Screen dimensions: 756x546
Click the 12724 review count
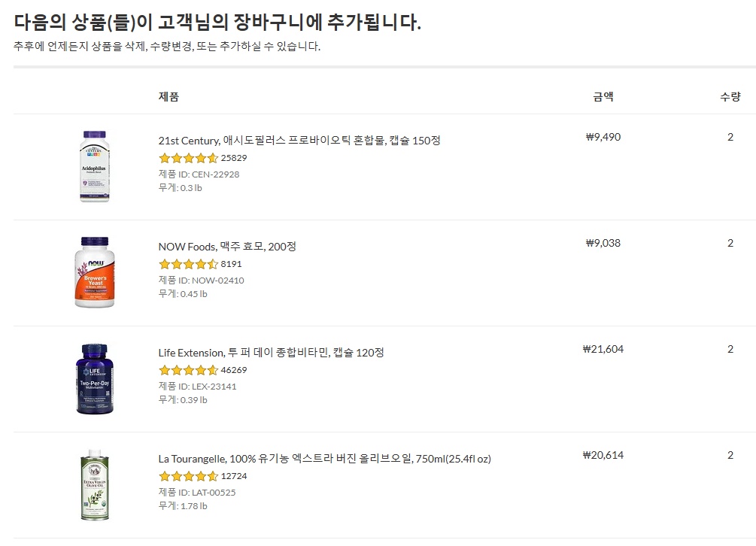coord(234,475)
